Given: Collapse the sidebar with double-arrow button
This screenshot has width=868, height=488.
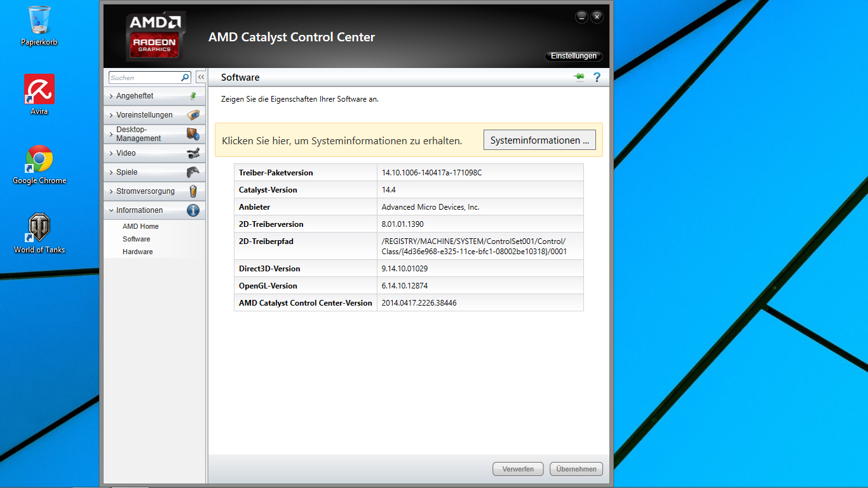Looking at the screenshot, I should 201,77.
